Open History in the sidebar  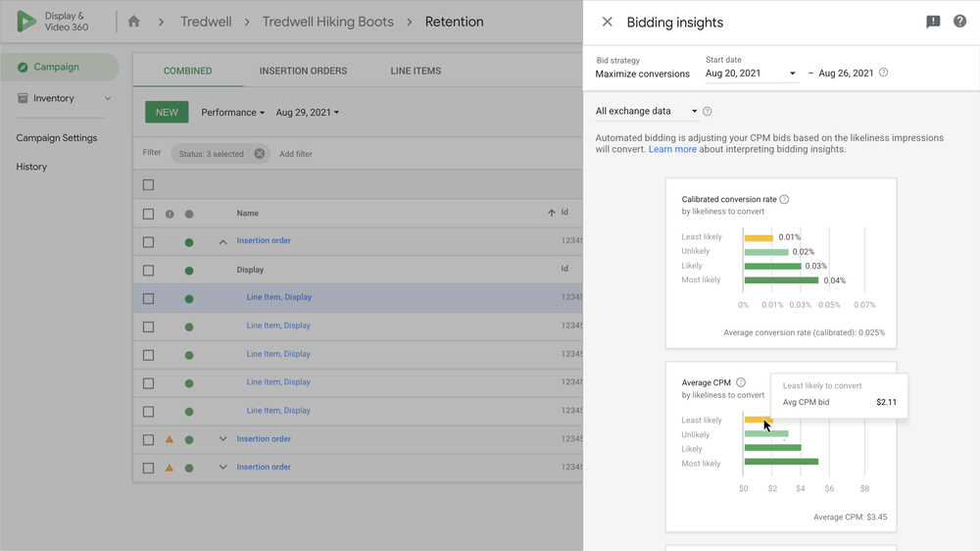[x=31, y=167]
